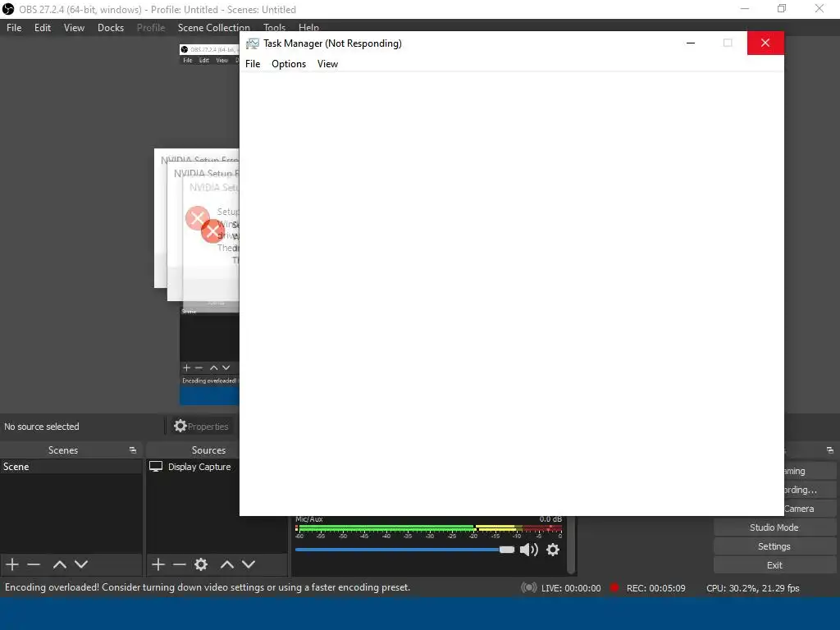This screenshot has height=630, width=840.
Task: Click the red recording indicator dot
Action: click(614, 587)
